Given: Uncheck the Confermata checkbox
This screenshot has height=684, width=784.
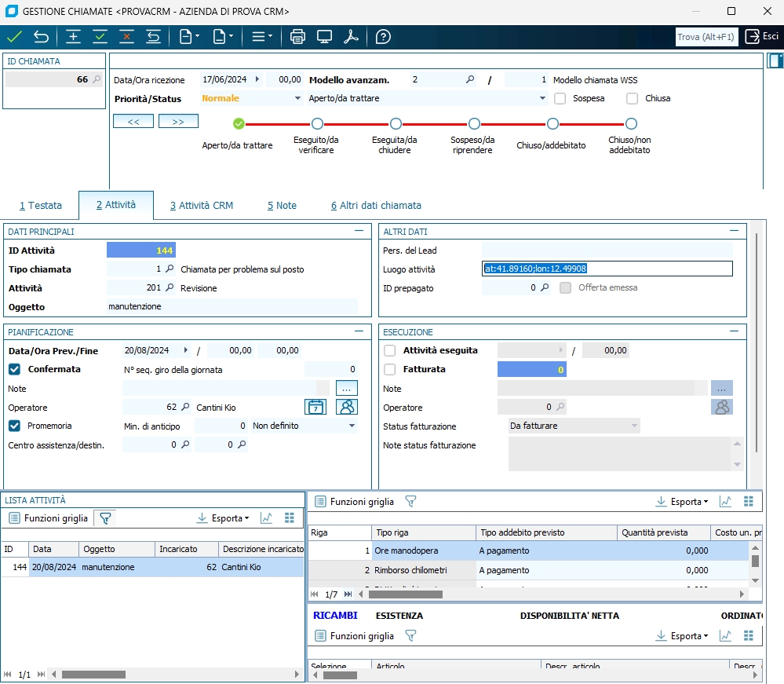Looking at the screenshot, I should 14,369.
